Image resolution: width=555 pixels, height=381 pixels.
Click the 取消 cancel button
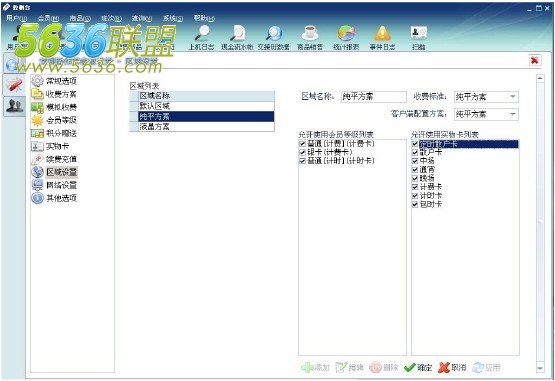coord(452,368)
